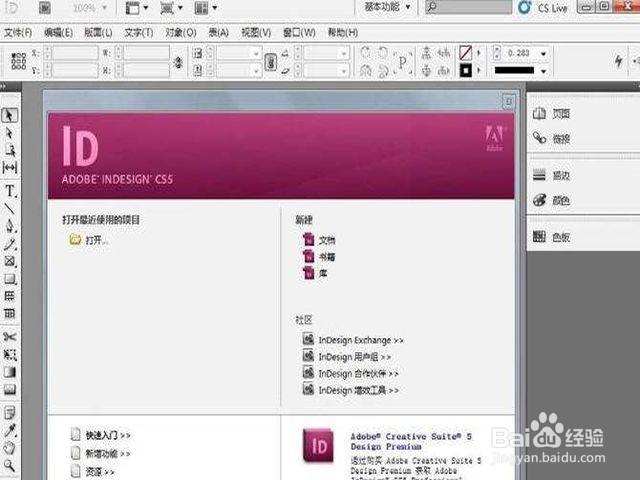
Task: Open the Swatches panel
Action: click(551, 237)
